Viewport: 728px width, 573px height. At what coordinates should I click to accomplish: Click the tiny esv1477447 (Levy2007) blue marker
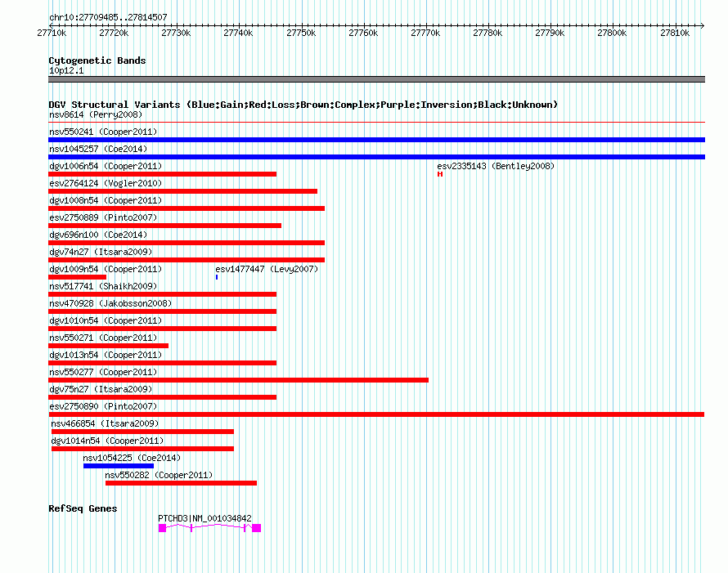pyautogui.click(x=217, y=277)
